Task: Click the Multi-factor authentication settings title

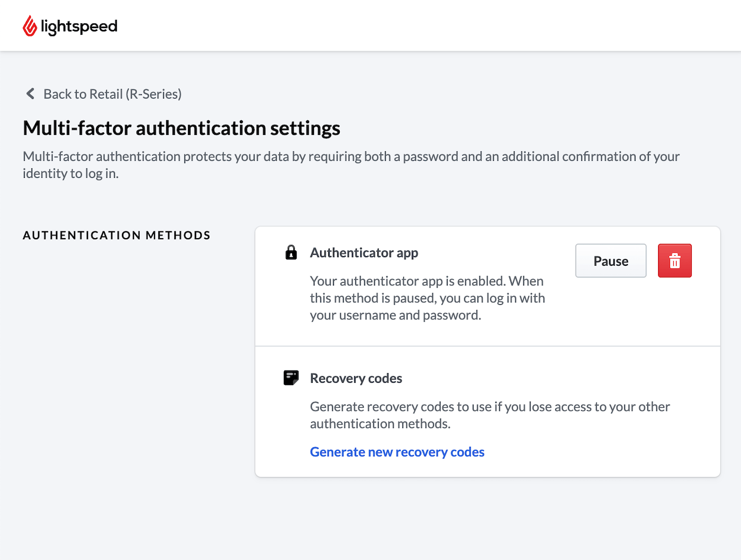Action: 182,128
